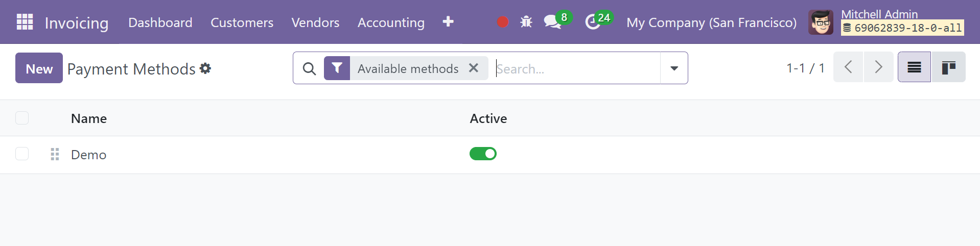The width and height of the screenshot is (980, 246).
Task: Click the Payment Methods gear icon
Action: tap(205, 68)
